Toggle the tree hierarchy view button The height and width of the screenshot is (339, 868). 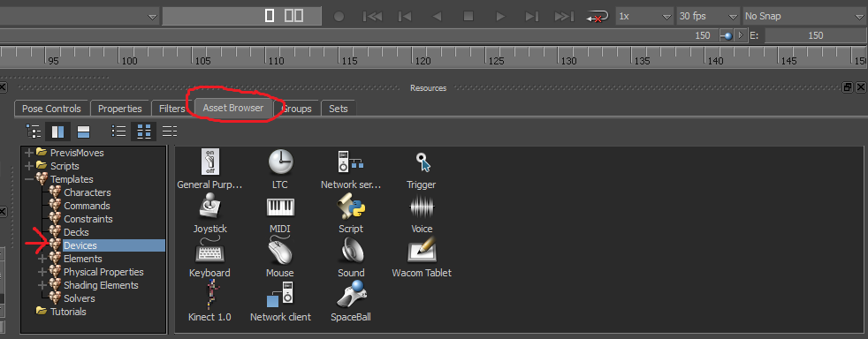pos(34,131)
